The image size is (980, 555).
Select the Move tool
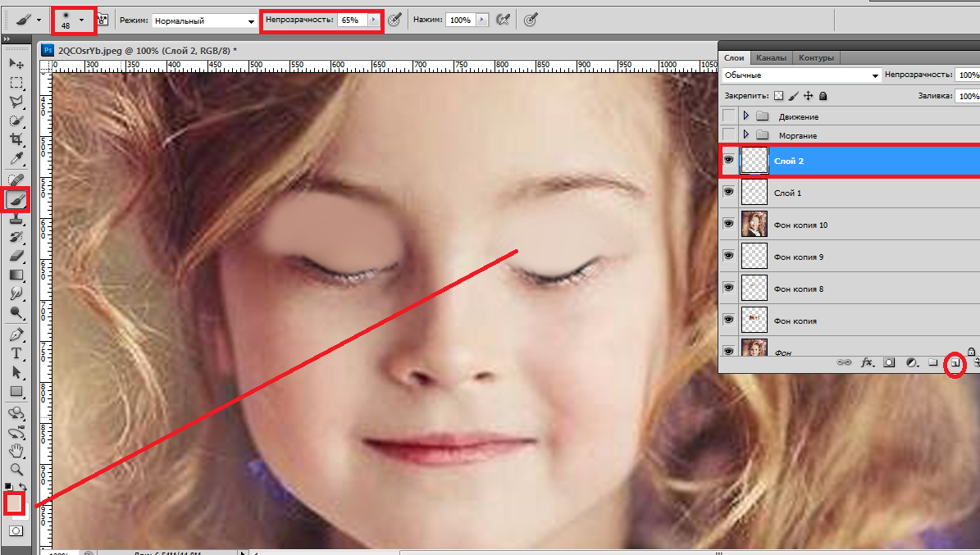(16, 63)
